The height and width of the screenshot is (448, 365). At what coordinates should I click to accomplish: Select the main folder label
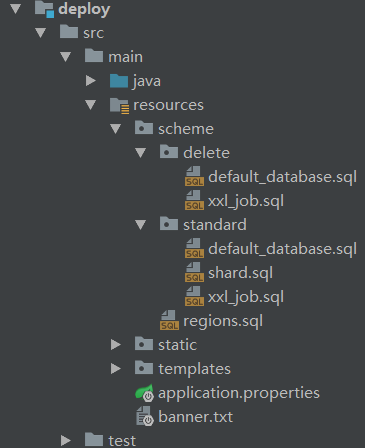pos(125,57)
